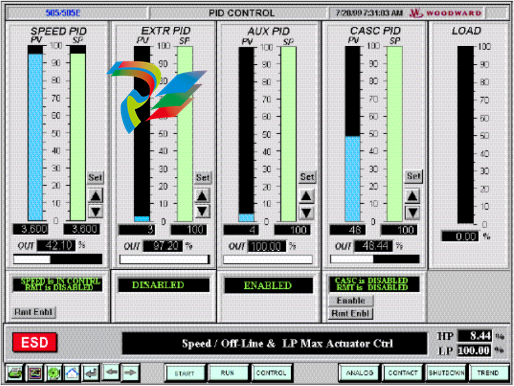
Task: Go to previous screen with left arrow
Action: pos(111,372)
